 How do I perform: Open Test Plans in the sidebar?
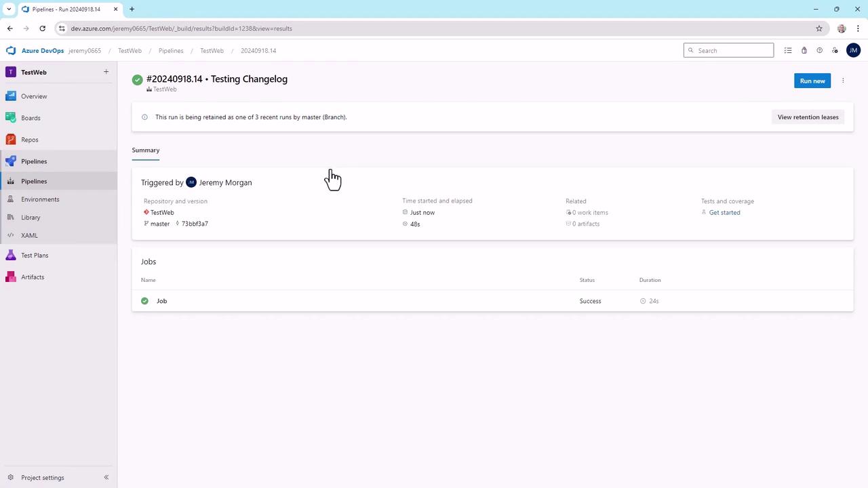tap(35, 256)
